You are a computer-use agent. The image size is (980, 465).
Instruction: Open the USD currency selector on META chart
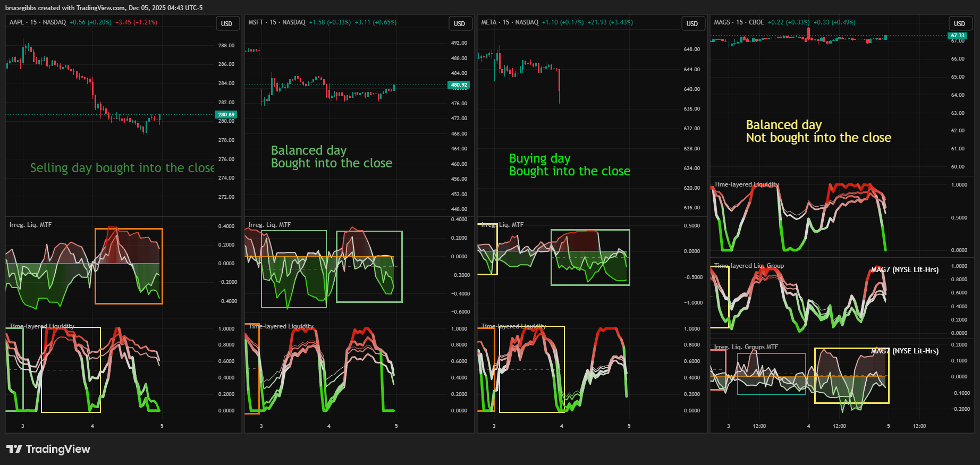point(692,23)
